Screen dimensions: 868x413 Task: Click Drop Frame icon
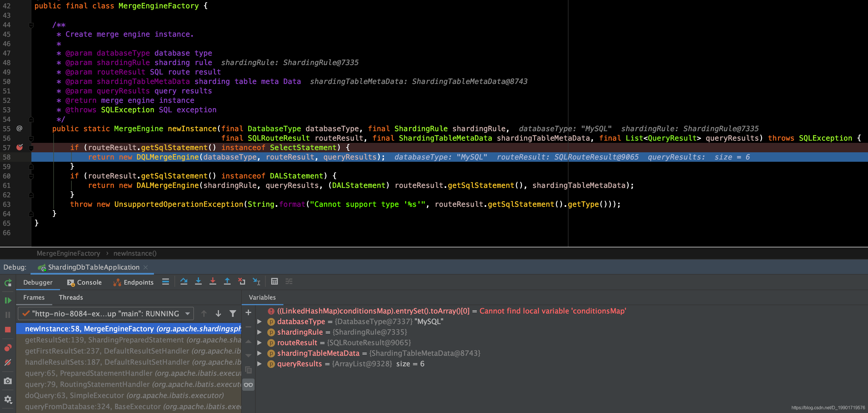click(x=242, y=282)
